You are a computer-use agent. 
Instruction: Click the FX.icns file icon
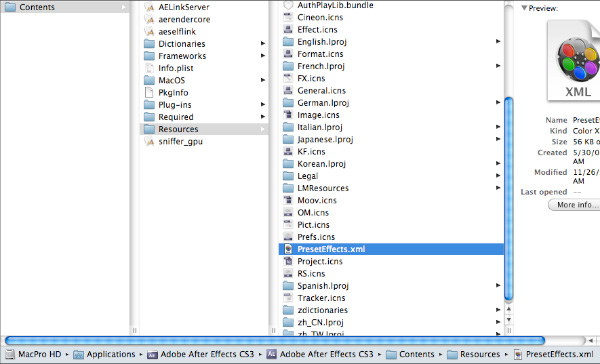coord(288,78)
